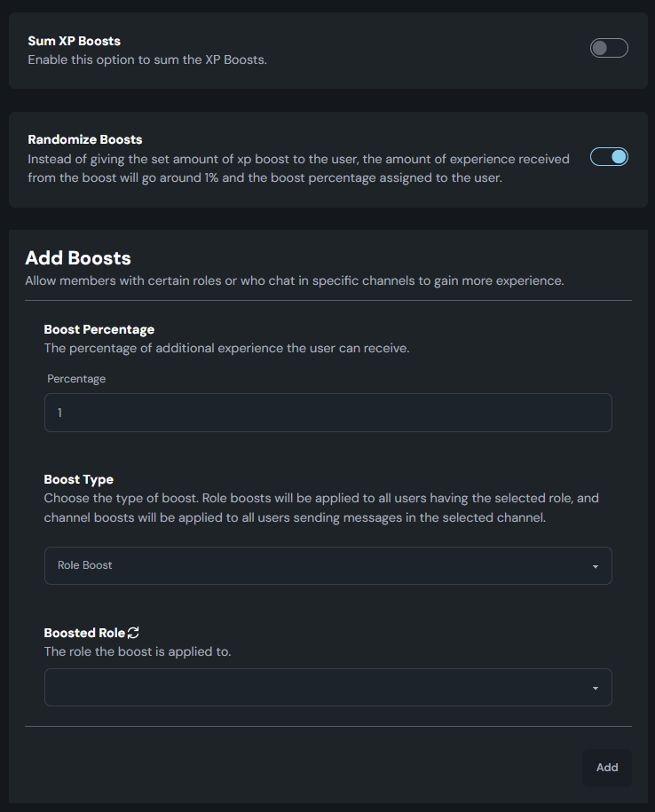Click the Sum XP Boosts title
Viewport: 655px width, 812px height.
(74, 41)
